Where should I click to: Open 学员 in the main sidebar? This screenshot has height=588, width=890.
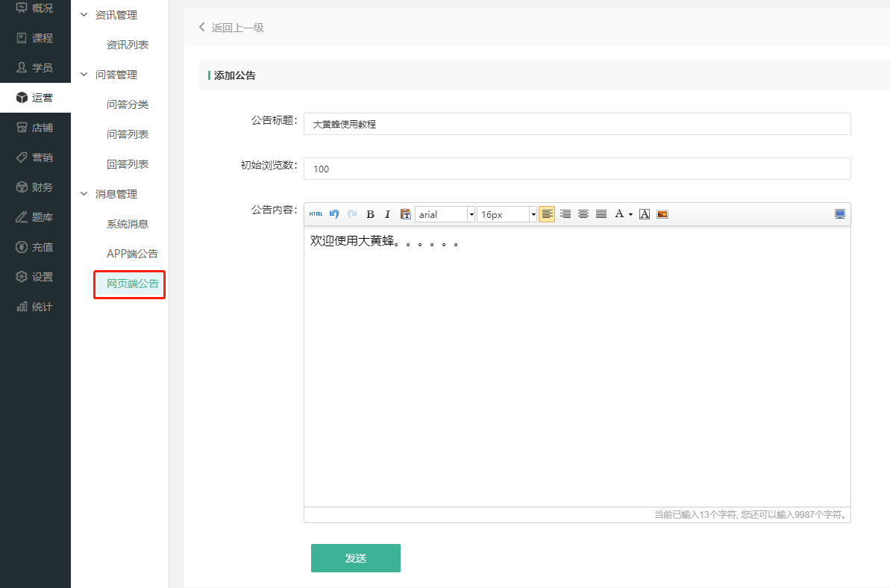[35, 68]
